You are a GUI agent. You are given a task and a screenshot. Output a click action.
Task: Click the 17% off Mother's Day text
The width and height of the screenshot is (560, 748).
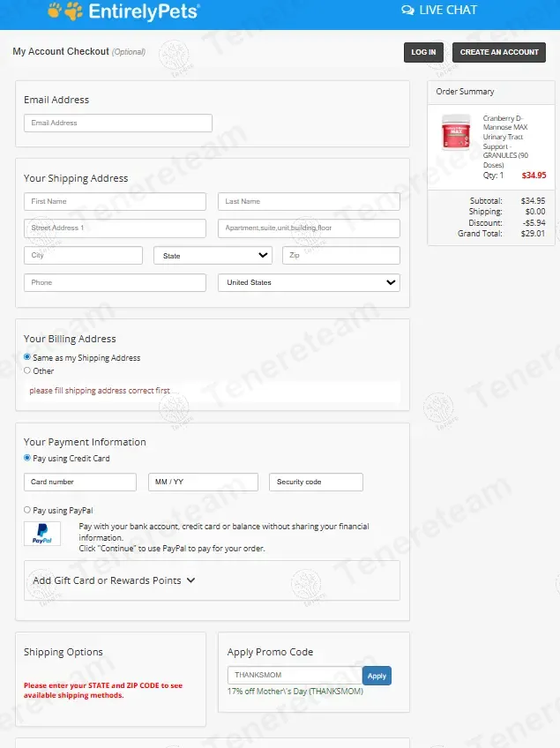295,692
